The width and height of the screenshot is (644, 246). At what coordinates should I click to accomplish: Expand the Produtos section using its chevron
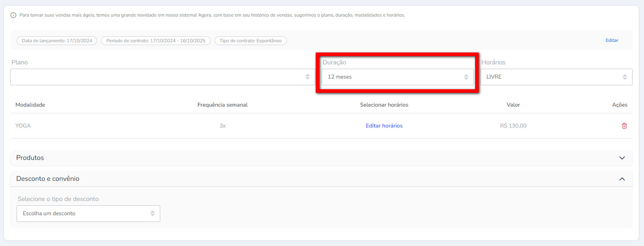(x=622, y=158)
